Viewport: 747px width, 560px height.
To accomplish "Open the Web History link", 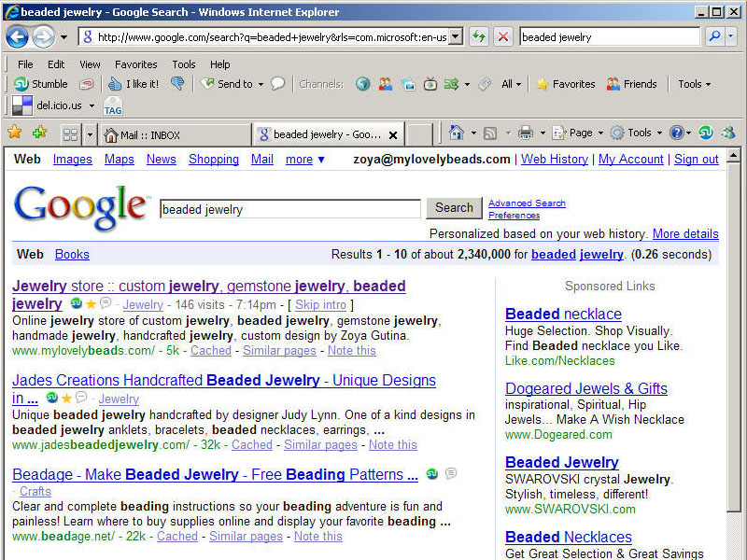I will point(555,159).
